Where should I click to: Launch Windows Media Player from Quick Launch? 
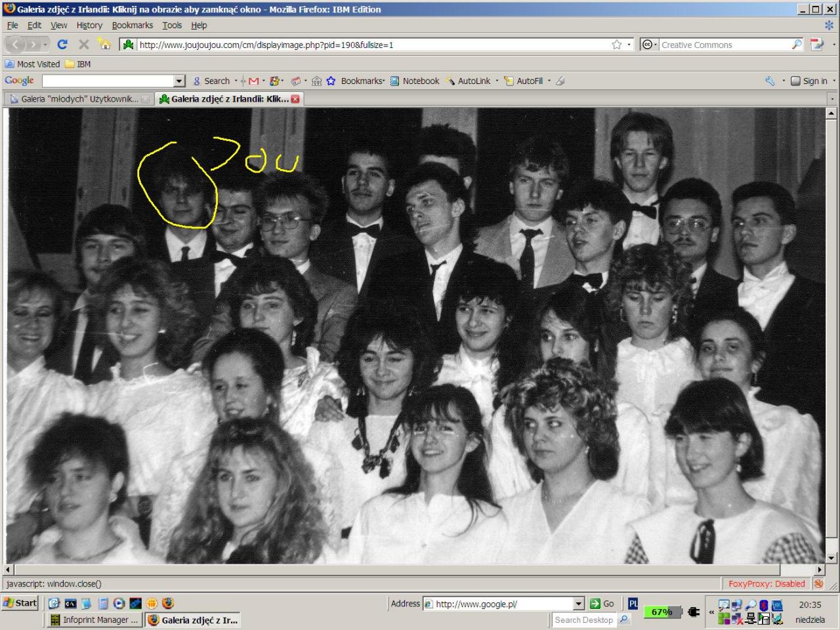(119, 603)
